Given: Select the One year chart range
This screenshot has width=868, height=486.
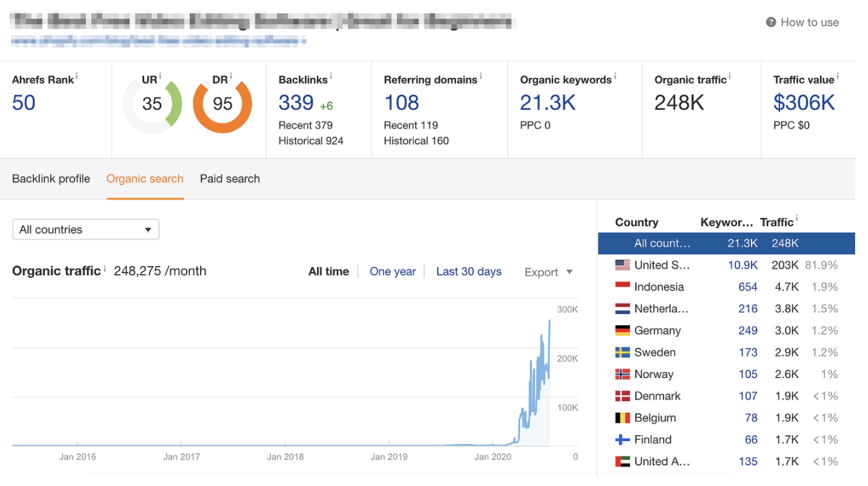Looking at the screenshot, I should [x=393, y=271].
